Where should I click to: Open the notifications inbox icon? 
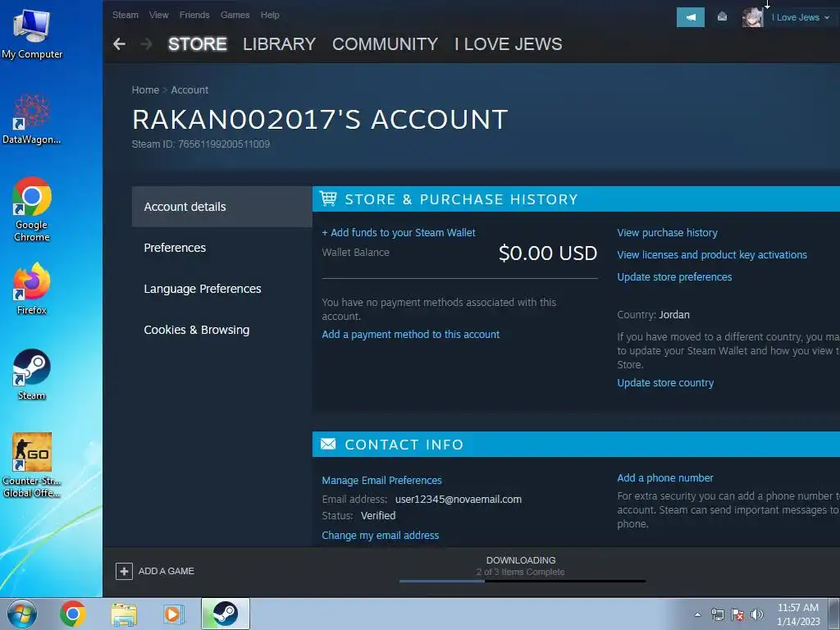(722, 17)
